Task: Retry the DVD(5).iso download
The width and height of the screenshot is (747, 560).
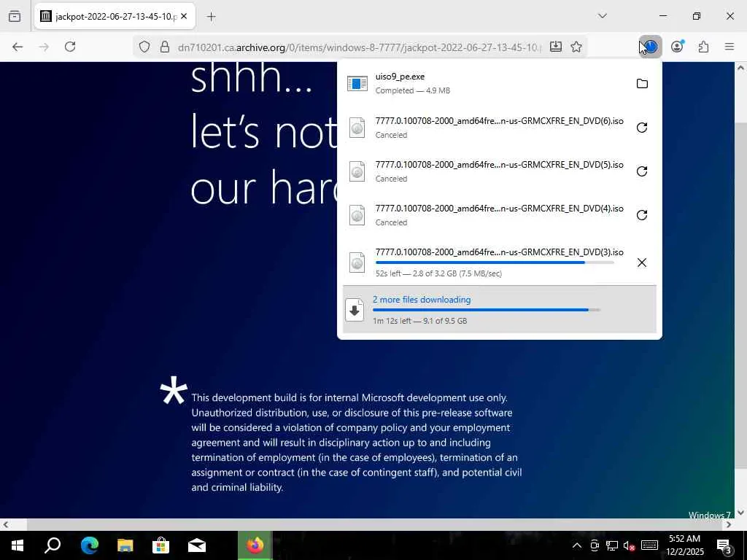Action: (x=642, y=171)
